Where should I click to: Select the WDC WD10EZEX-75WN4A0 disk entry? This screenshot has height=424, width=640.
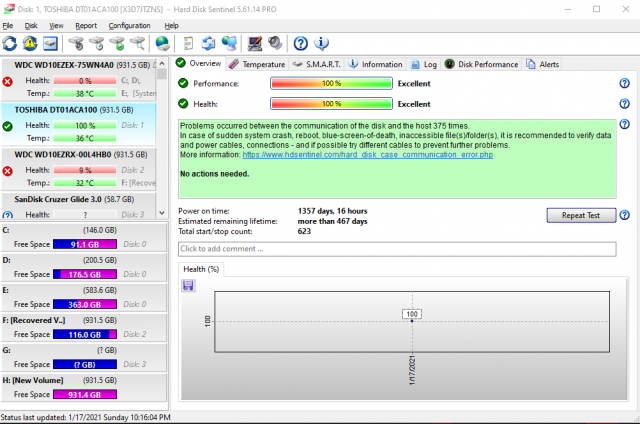pos(78,65)
